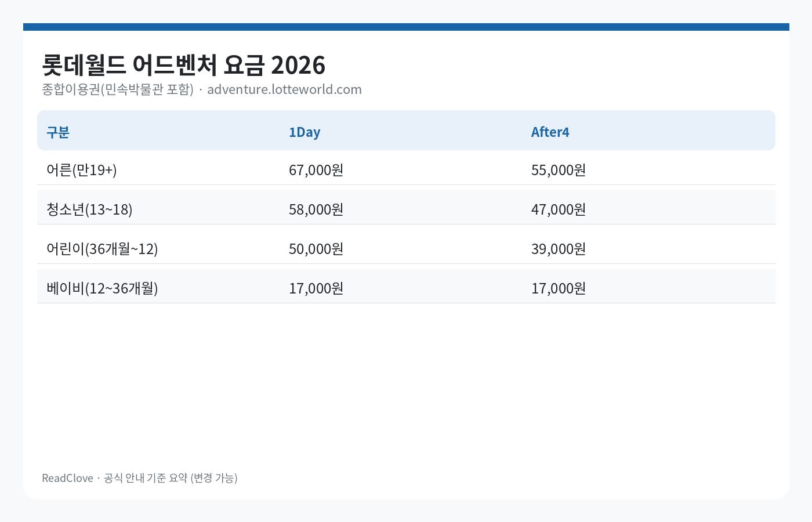812x522 pixels.
Task: Click the 베이비(12~36개월) row label
Action: tap(102, 288)
